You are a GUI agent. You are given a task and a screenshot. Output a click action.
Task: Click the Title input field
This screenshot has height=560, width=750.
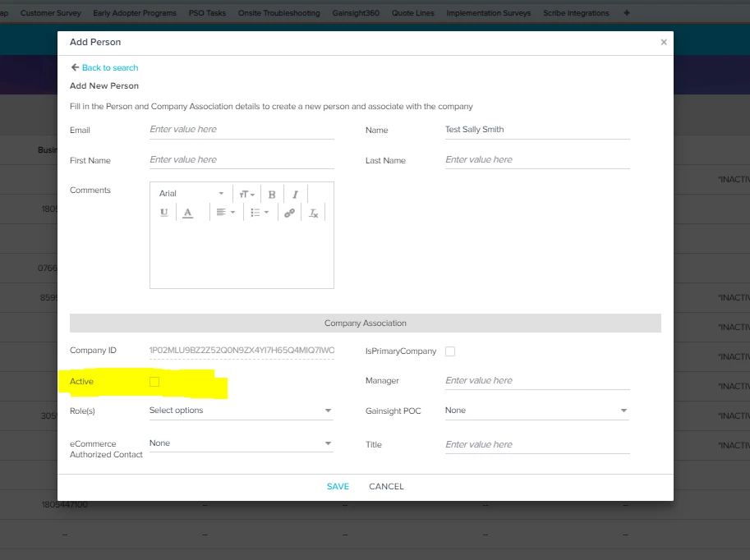[x=537, y=445]
